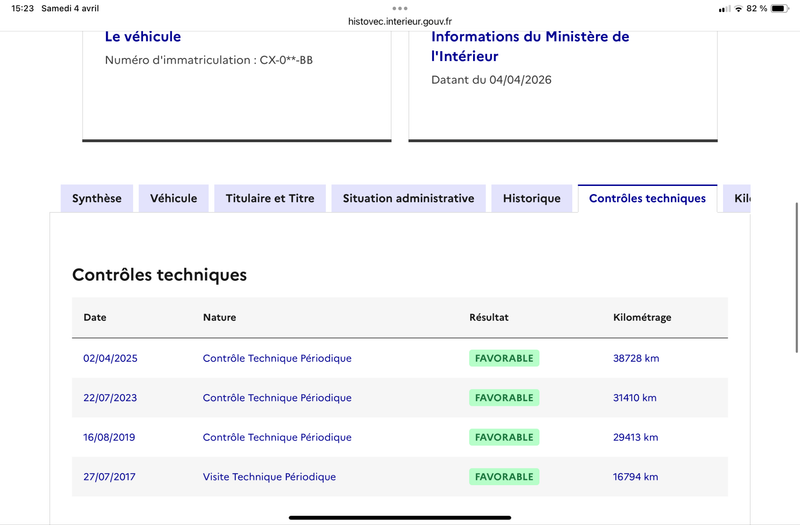Click Contrôle Technique Périodique in the 22/07/2023 row
800x525 pixels.
pyautogui.click(x=277, y=397)
